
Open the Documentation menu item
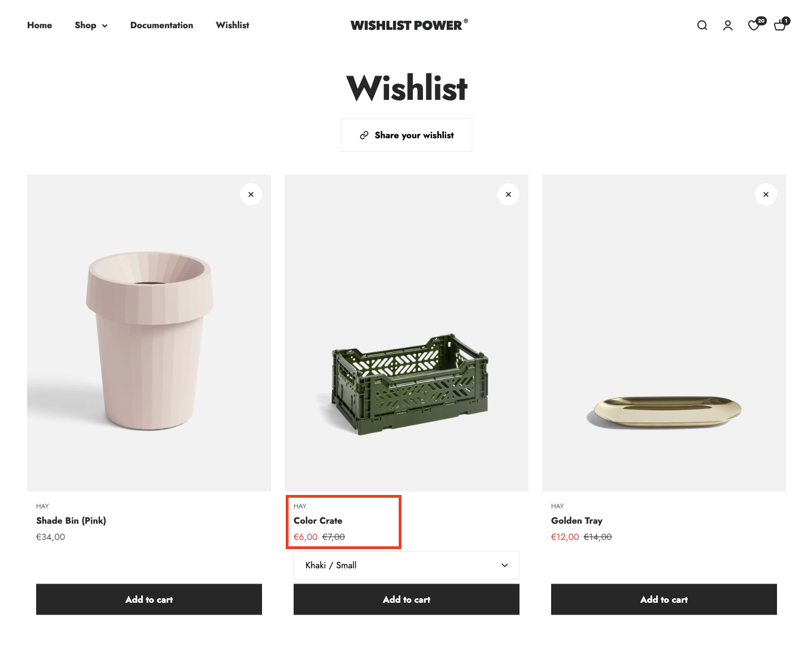click(161, 25)
